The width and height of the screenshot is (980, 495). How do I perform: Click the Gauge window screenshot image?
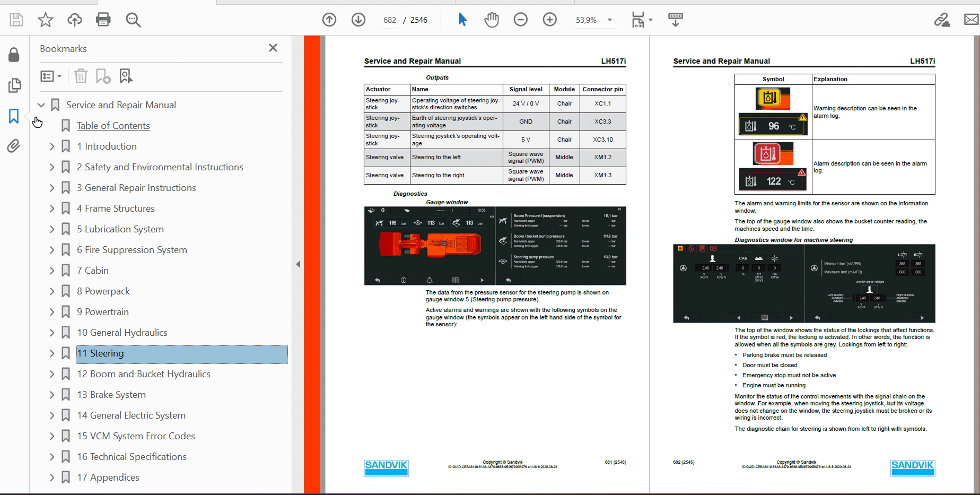495,246
